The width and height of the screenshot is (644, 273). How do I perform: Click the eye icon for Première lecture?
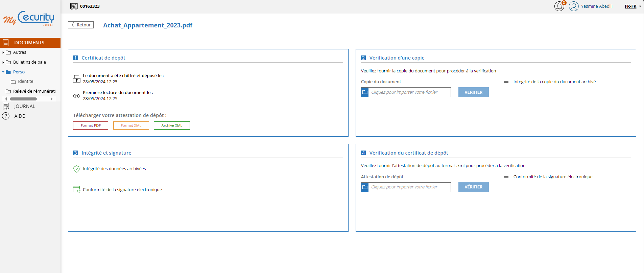(77, 96)
